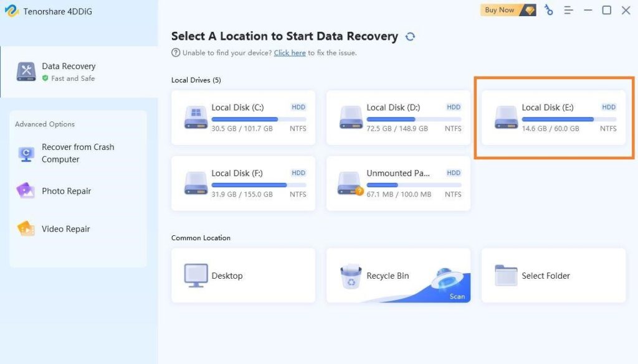
Task: Click the Unmounted Partition drive icon
Action: (x=350, y=184)
